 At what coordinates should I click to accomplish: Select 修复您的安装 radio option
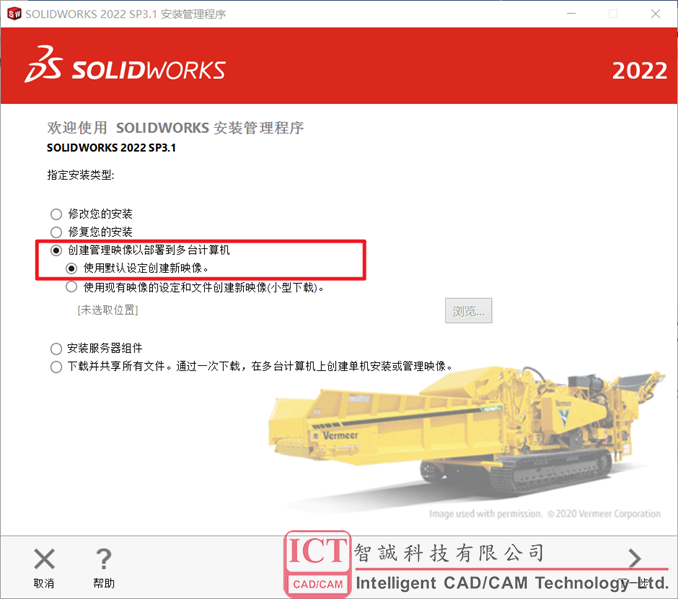[x=56, y=232]
